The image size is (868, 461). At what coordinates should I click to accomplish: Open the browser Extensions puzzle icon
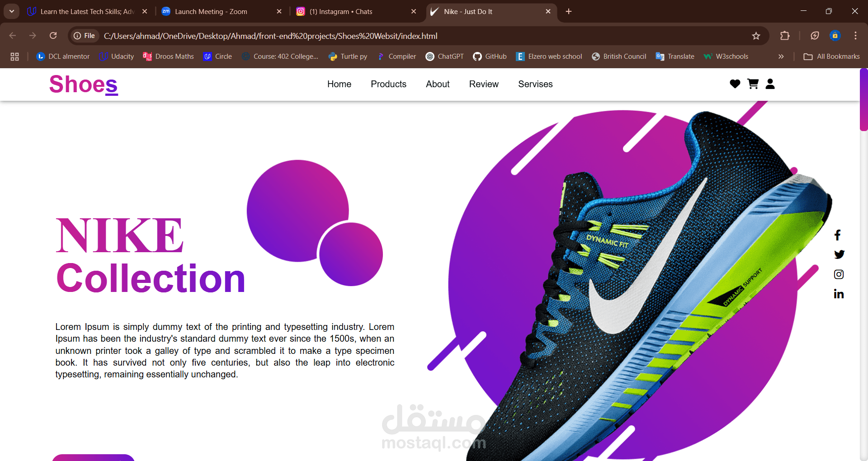pos(785,36)
